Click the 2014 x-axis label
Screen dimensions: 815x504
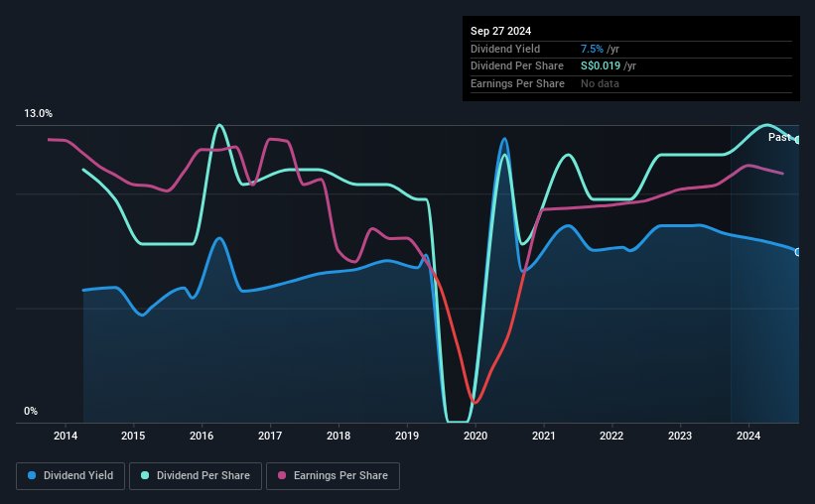[x=65, y=436]
